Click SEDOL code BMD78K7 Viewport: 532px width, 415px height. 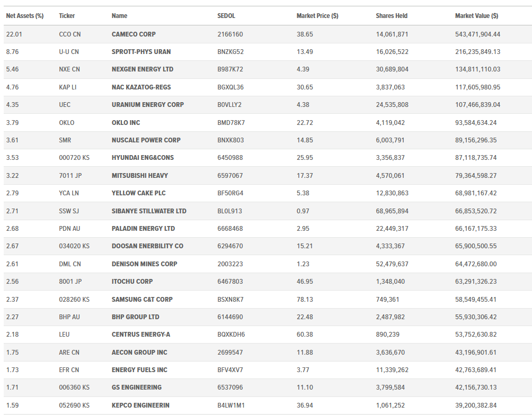pyautogui.click(x=231, y=123)
